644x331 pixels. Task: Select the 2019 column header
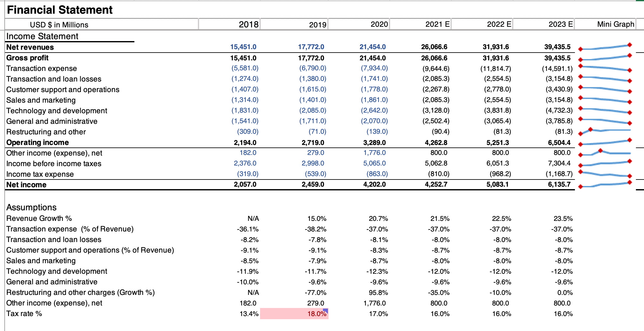[x=318, y=25]
